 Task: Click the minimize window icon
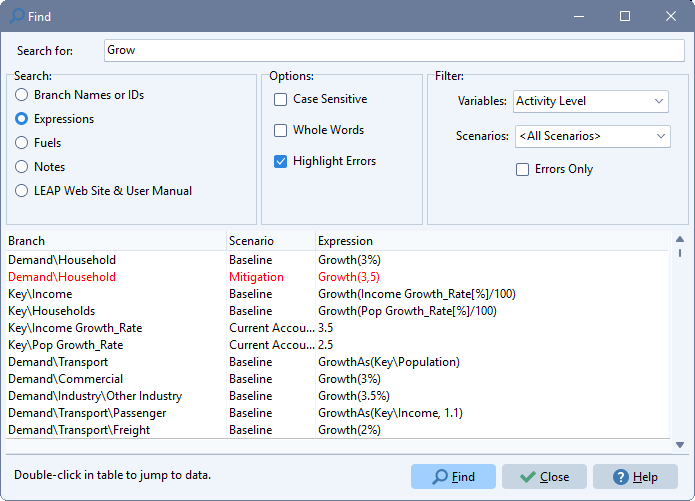tap(579, 16)
